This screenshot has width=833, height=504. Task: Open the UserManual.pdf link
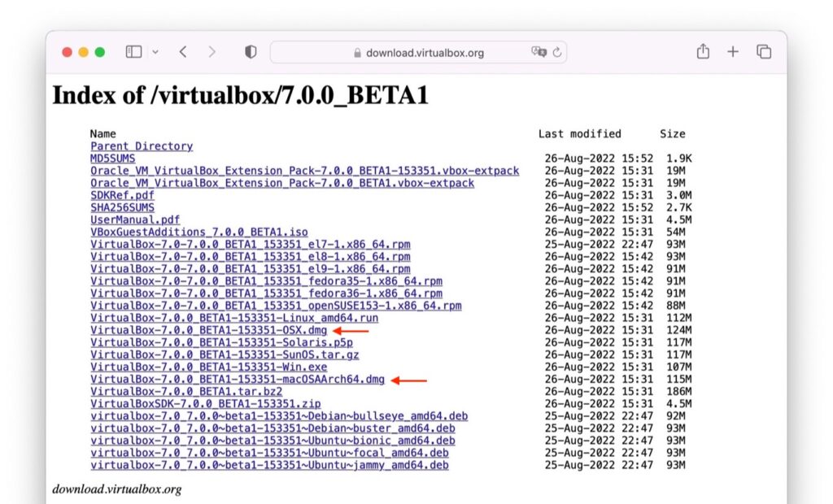(133, 219)
